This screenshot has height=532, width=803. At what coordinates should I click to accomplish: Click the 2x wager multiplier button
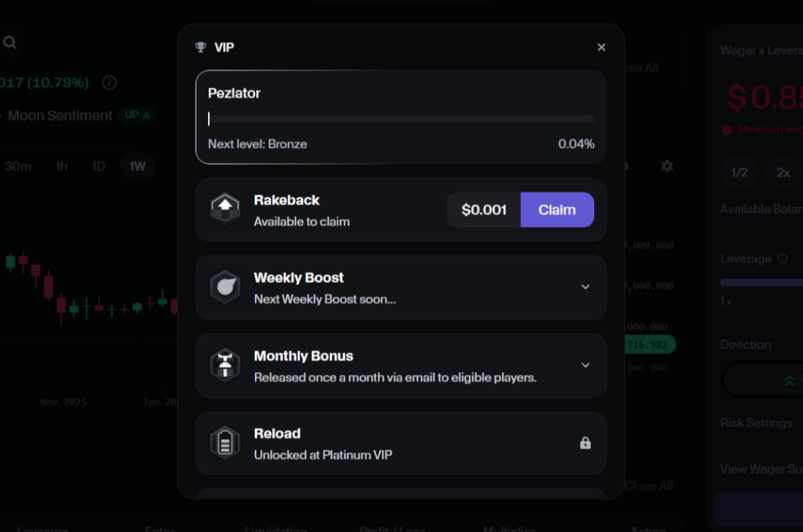783,173
